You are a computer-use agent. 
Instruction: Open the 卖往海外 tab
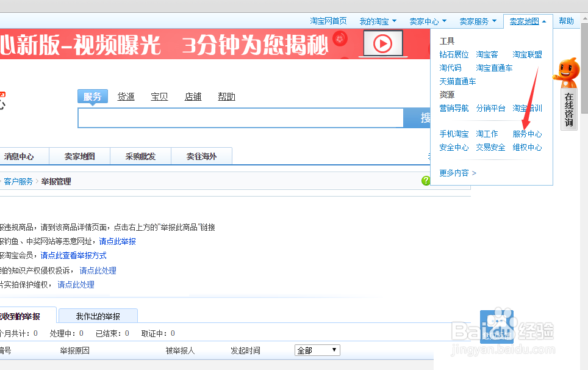click(x=201, y=156)
